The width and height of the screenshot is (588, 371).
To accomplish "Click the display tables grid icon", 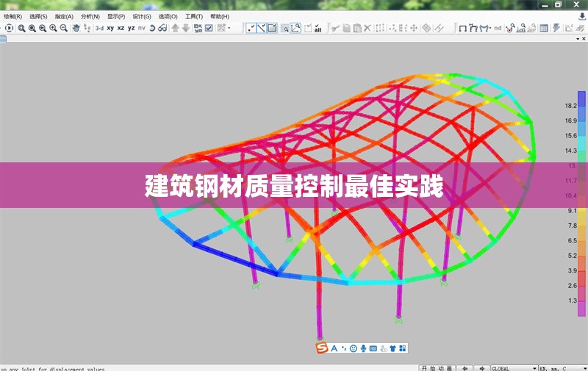I will click(x=543, y=28).
